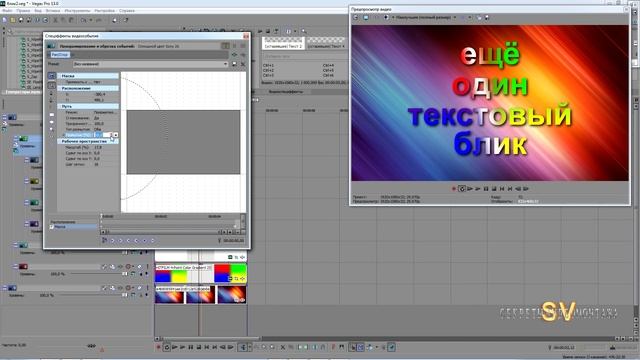
Task: Select the Pan/Crop chip in the effects chain
Action: click(x=60, y=55)
